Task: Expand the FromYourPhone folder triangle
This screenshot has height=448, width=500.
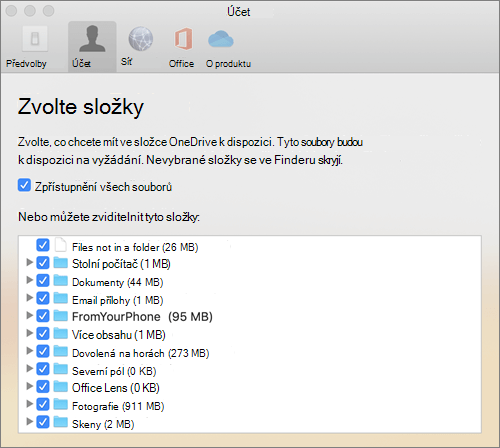Action: [x=29, y=315]
